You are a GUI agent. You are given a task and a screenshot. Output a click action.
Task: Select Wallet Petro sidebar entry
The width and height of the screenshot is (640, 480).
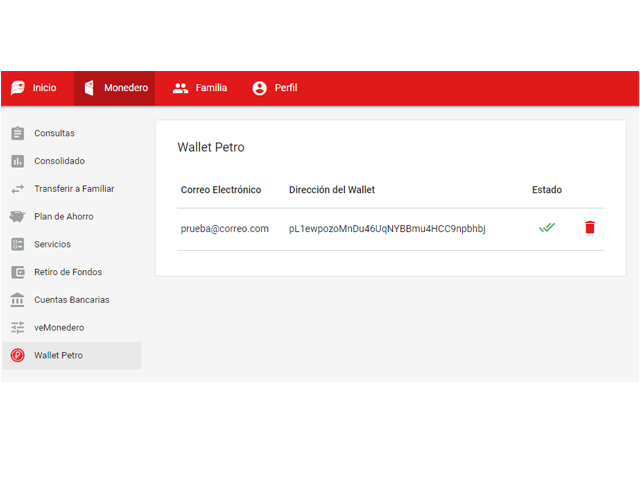(71, 356)
